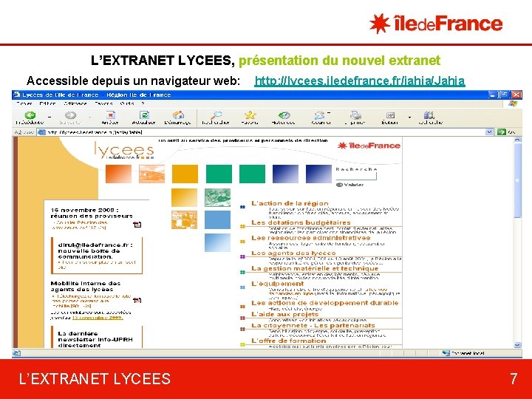Open the Edition menu in menu bar

(47, 103)
